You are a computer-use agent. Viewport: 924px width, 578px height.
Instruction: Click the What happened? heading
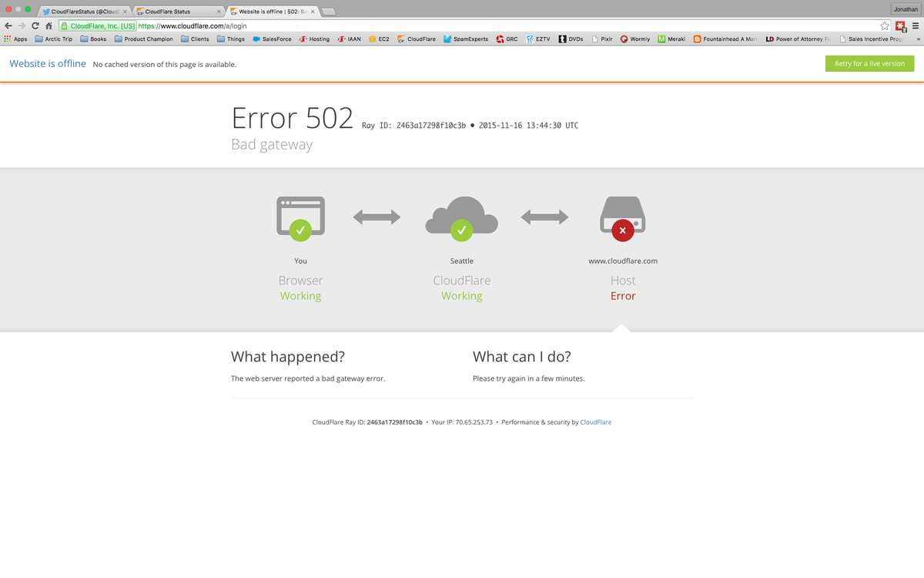point(288,357)
